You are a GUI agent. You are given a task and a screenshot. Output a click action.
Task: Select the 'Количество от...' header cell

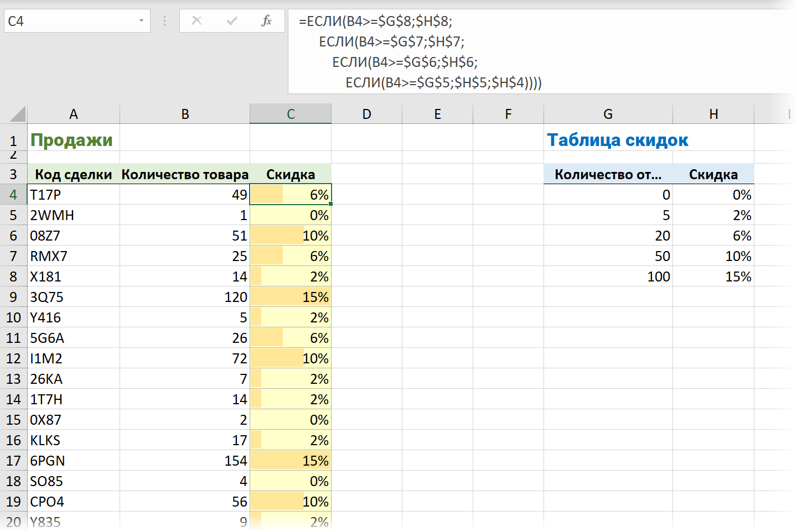pyautogui.click(x=608, y=174)
